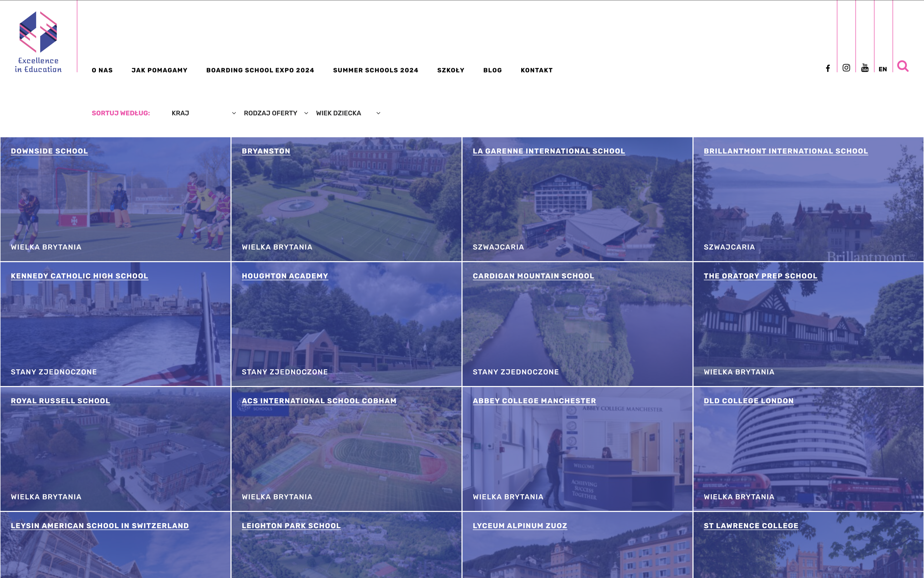The height and width of the screenshot is (578, 924).
Task: Open Kennedy Catholic High School link
Action: 79,276
